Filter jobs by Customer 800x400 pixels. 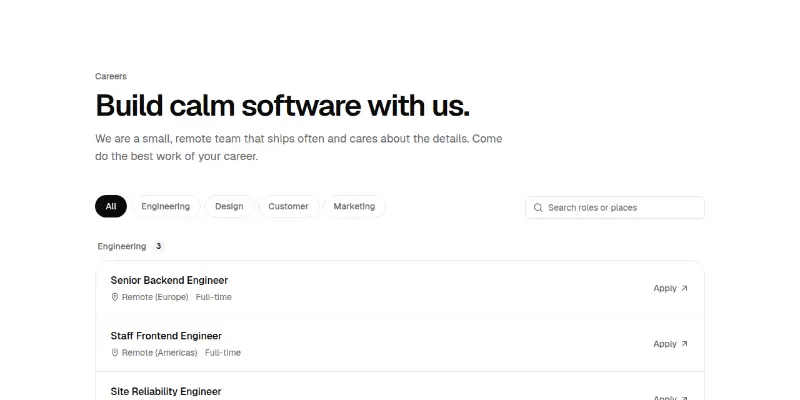click(288, 206)
